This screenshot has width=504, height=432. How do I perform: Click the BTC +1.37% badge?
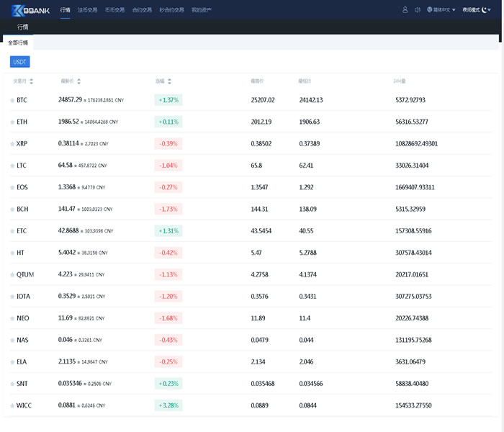point(168,100)
